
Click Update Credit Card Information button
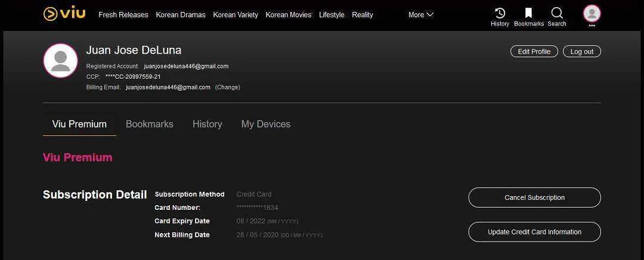coord(534,232)
